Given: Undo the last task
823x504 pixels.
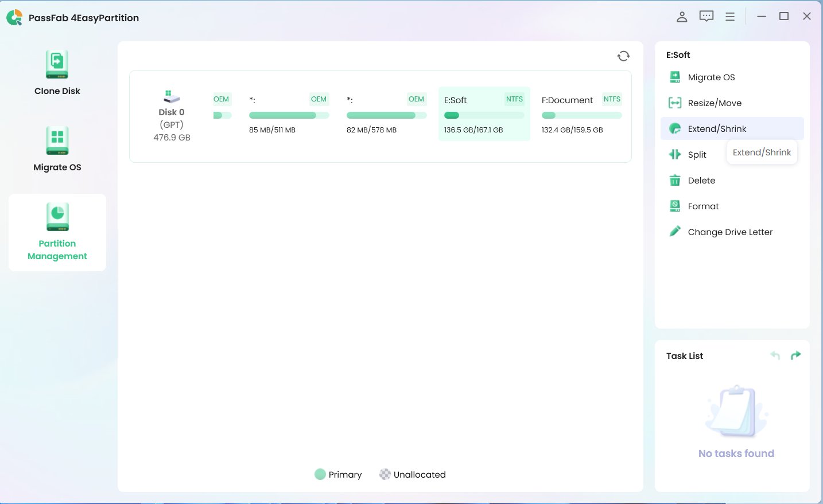Looking at the screenshot, I should [775, 355].
